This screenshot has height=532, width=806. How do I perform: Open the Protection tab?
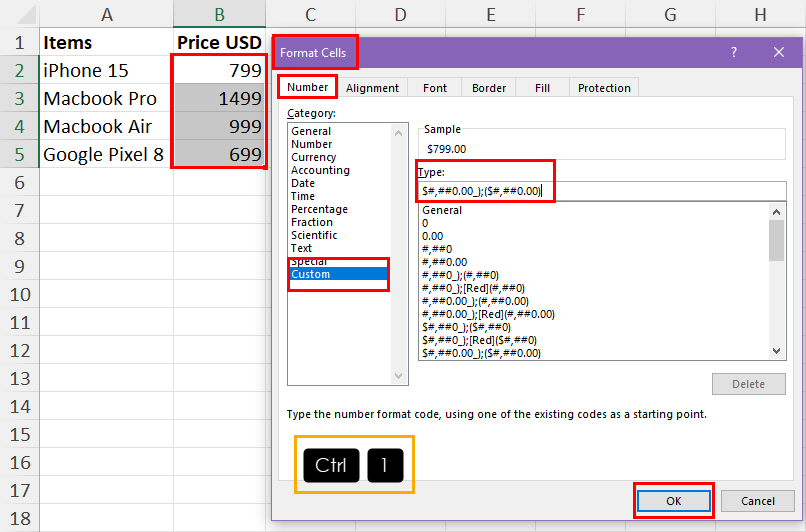coord(604,88)
